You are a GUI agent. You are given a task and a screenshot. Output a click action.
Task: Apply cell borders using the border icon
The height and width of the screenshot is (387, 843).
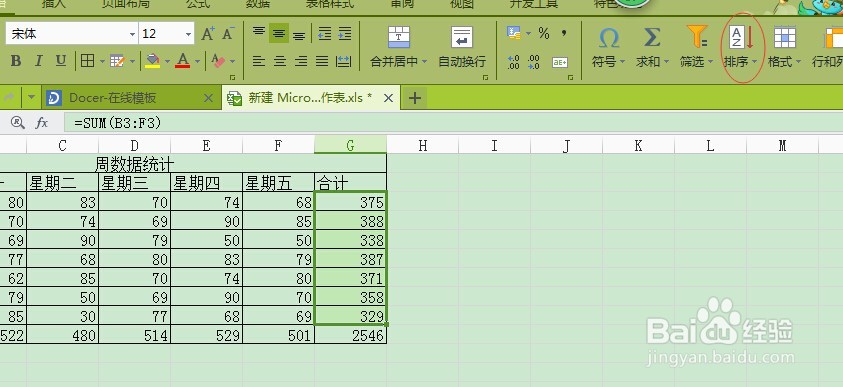coord(87,61)
